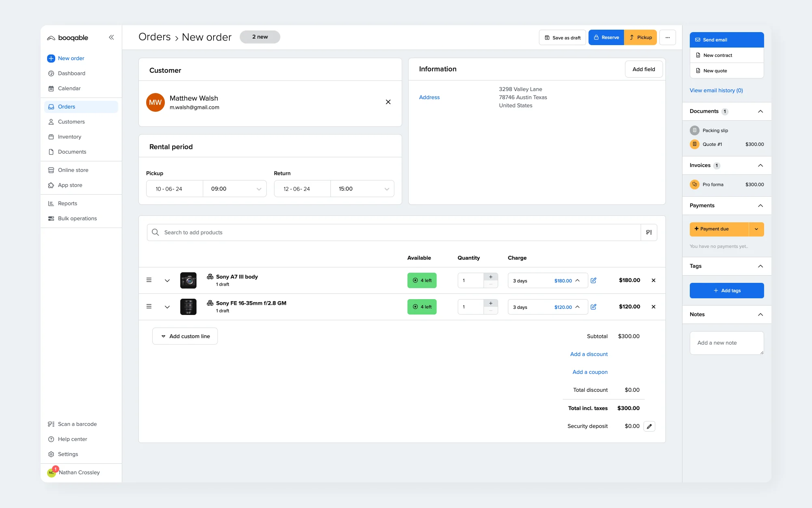Viewport: 812px width, 508px height.
Task: Open the pickup time 09:00 dropdown
Action: pos(235,189)
